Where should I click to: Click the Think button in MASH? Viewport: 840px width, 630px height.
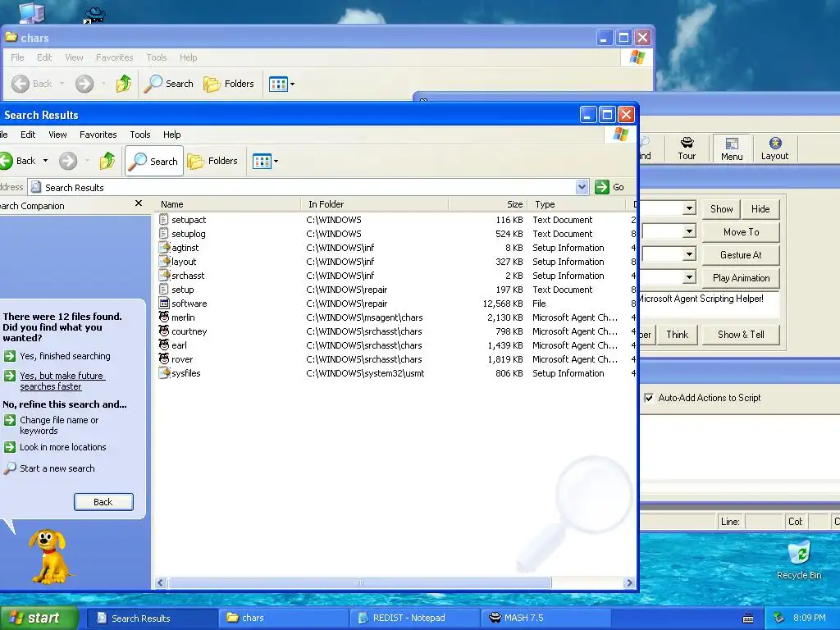tap(677, 335)
